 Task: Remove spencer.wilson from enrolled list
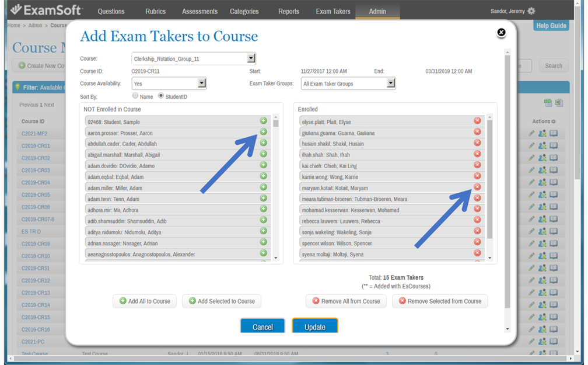[x=477, y=242]
